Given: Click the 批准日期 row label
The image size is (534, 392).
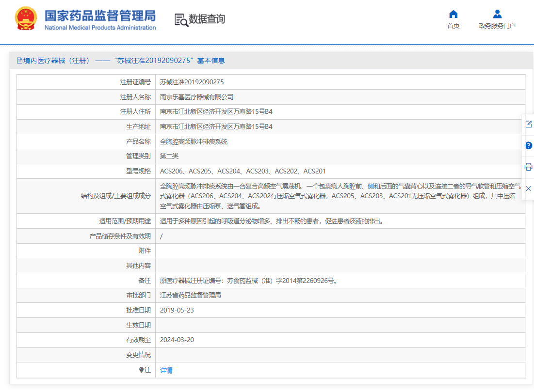Looking at the screenshot, I should click(x=138, y=310).
